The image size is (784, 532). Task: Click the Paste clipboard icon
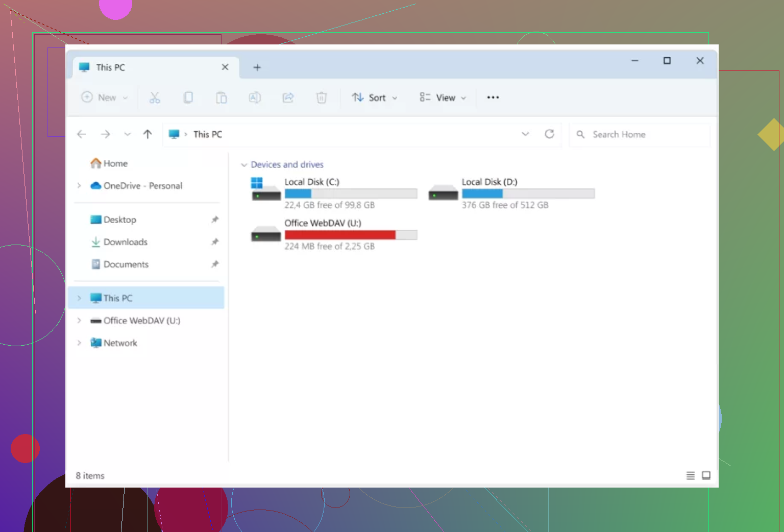click(221, 98)
